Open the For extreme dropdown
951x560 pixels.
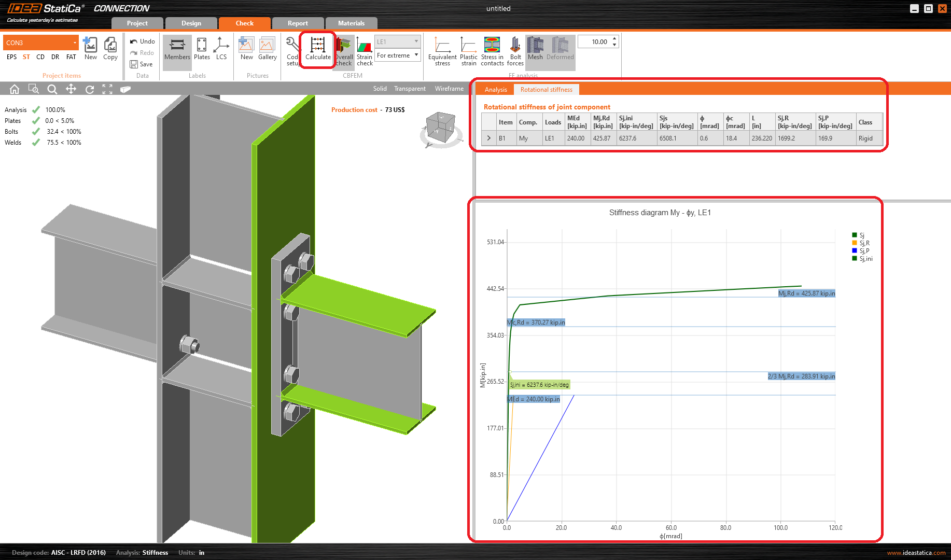[x=398, y=55]
